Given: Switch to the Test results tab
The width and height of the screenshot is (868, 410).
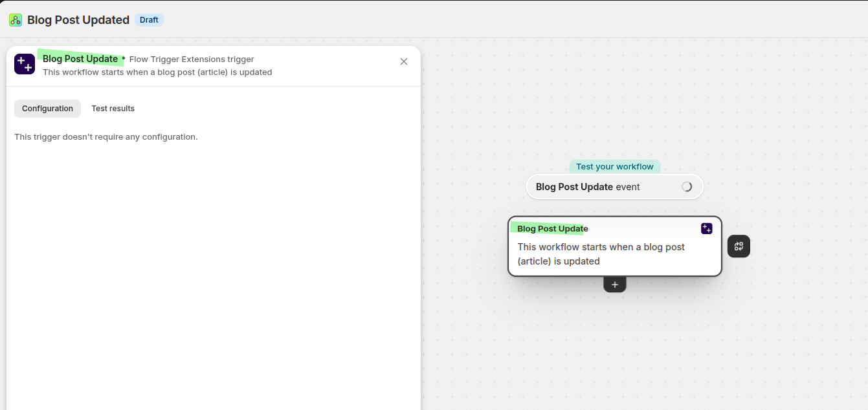Looking at the screenshot, I should [113, 109].
